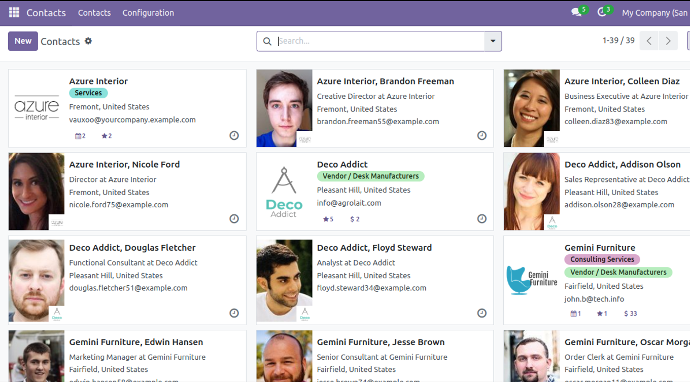Open Deco Addict, Addison Olson contact
690x382 pixels.
click(x=622, y=164)
